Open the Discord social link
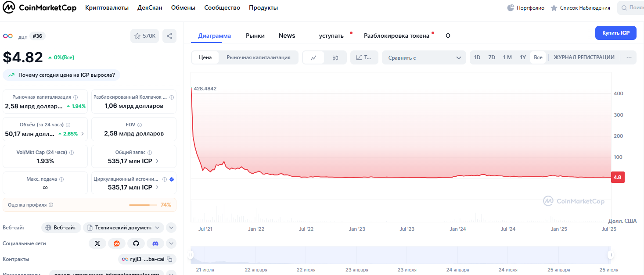The image size is (644, 275). (155, 243)
